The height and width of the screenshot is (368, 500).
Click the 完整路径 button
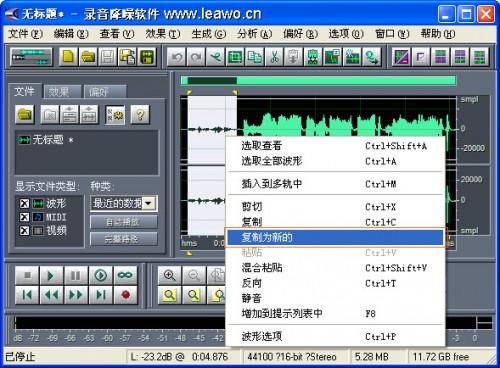pos(124,239)
